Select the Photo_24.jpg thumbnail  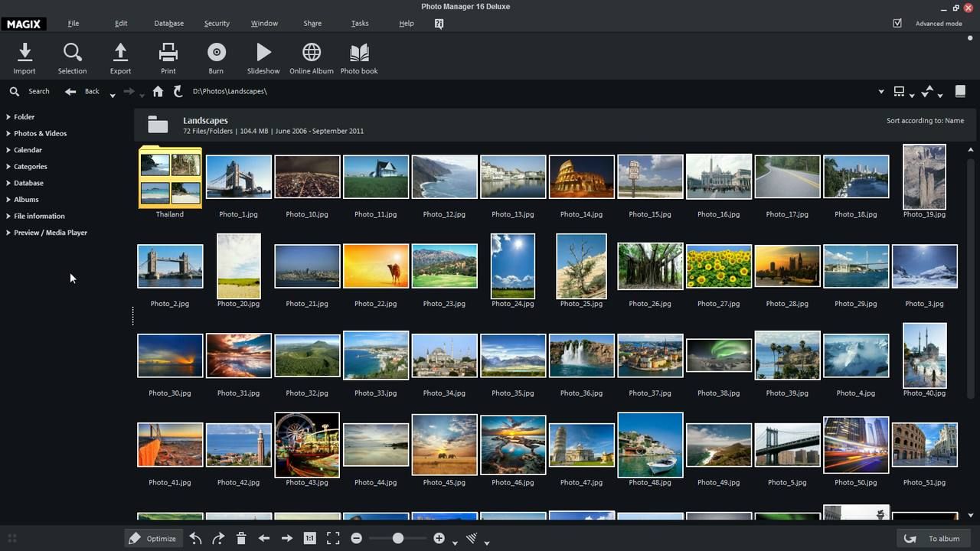(x=512, y=266)
